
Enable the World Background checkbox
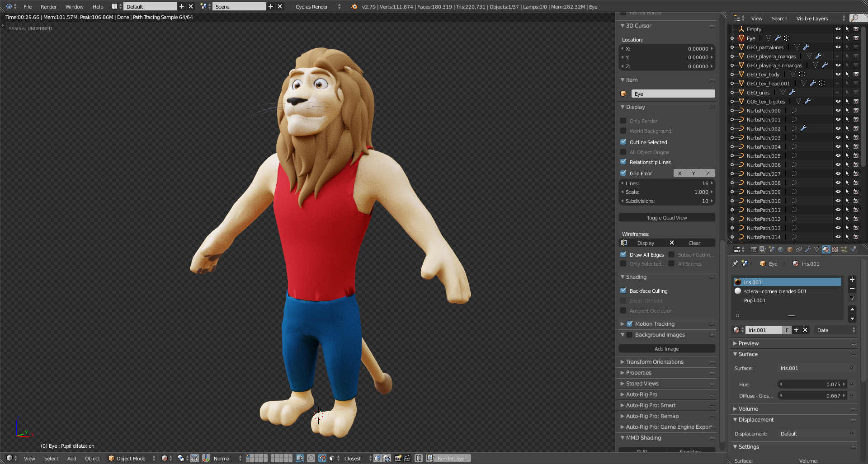[623, 131]
